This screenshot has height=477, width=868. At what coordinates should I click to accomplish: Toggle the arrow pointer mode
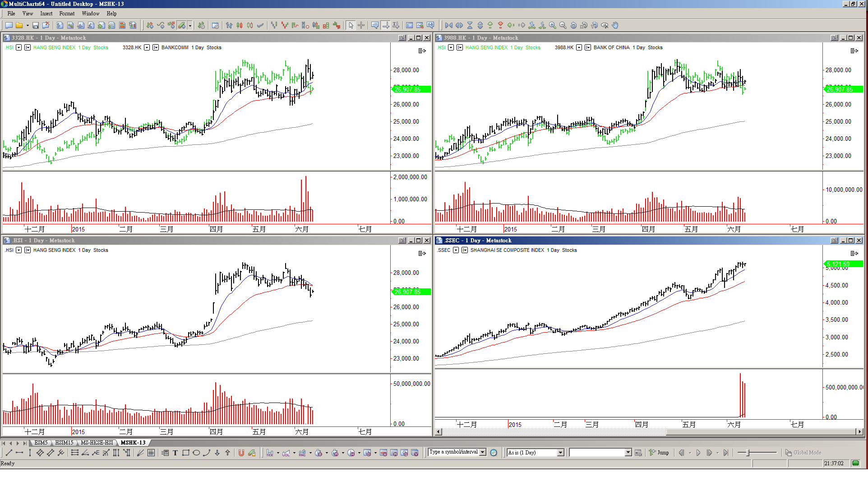pos(351,26)
